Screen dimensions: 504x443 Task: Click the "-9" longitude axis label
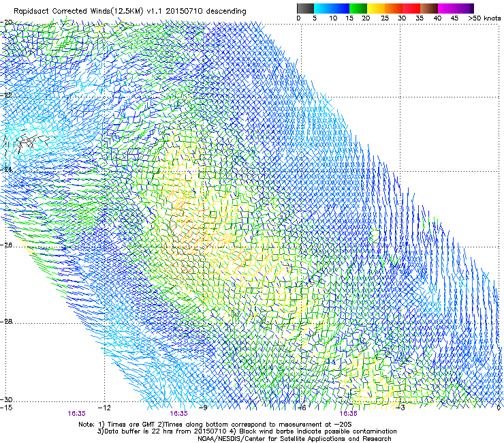coord(203,408)
